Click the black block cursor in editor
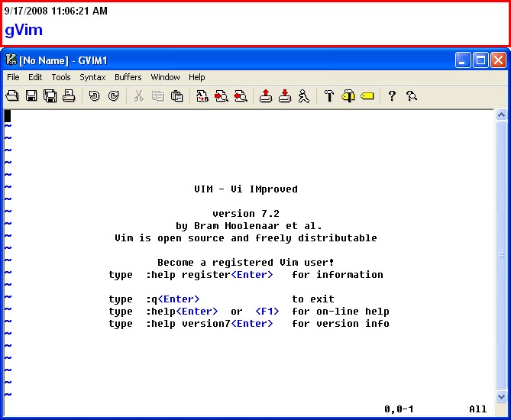 pyautogui.click(x=8, y=116)
